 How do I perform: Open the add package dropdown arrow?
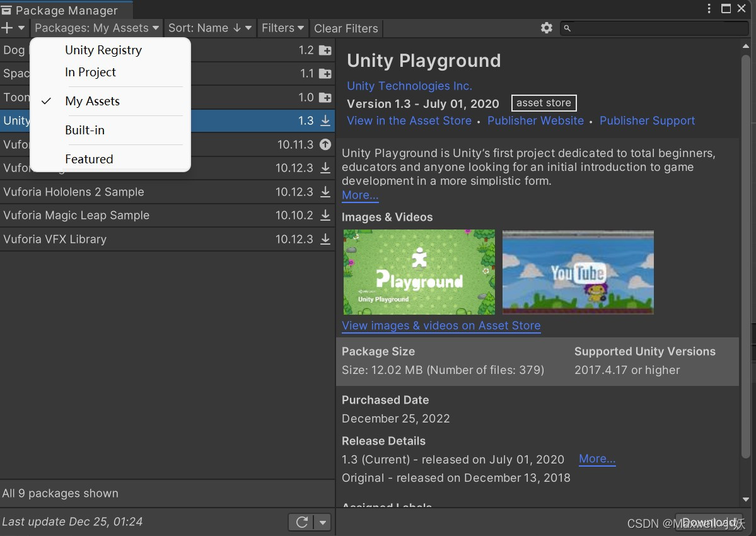pos(21,28)
